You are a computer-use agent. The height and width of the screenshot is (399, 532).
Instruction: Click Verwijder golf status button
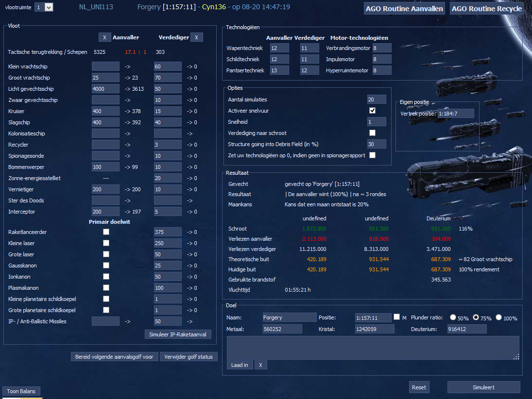(189, 357)
